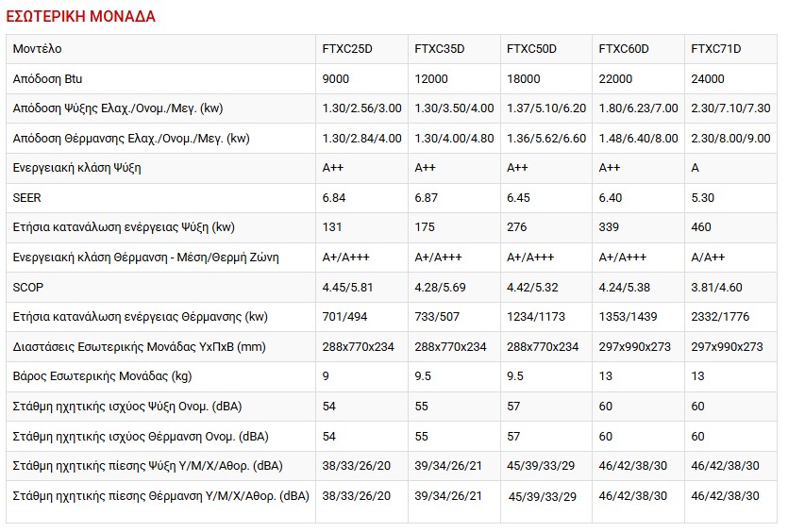Select the 297x990x273 dimension for FTXC71D

coord(727,346)
